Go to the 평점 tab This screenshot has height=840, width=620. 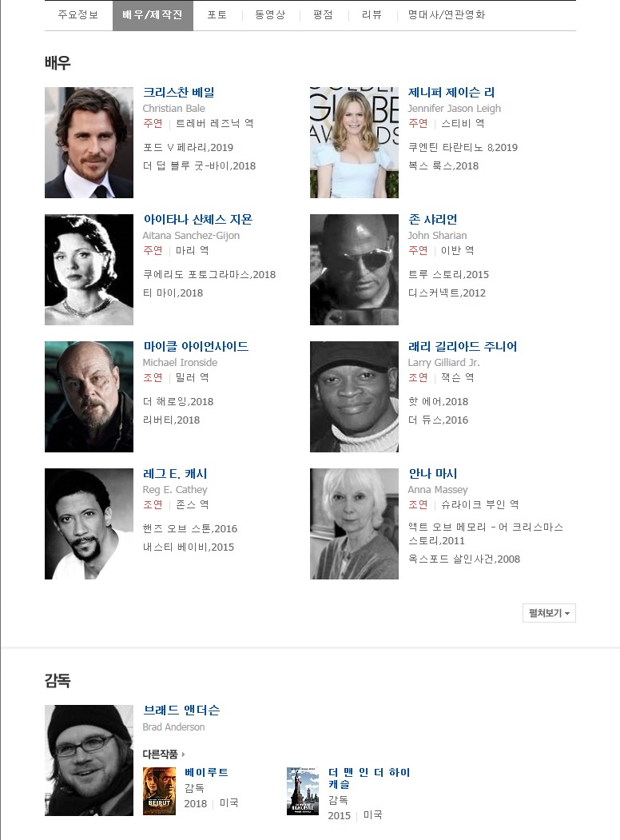click(323, 15)
